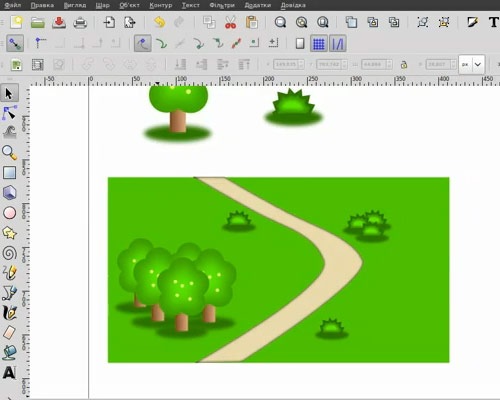Toggle the enable snapping button
The image size is (500, 400).
(15, 43)
